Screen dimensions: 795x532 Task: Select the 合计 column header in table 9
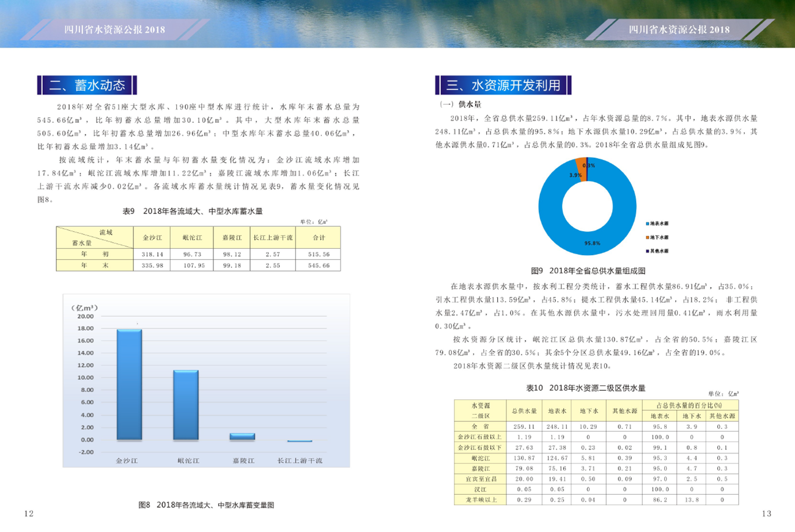319,237
